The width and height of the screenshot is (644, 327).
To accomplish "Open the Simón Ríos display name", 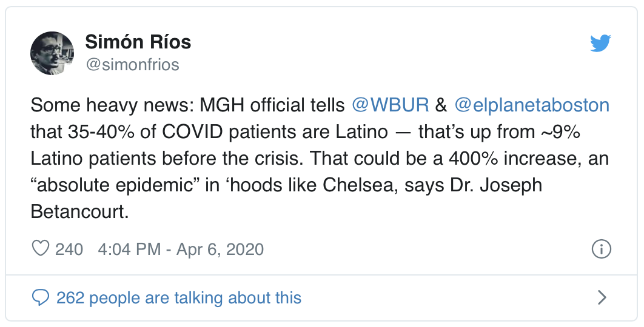I will point(138,42).
